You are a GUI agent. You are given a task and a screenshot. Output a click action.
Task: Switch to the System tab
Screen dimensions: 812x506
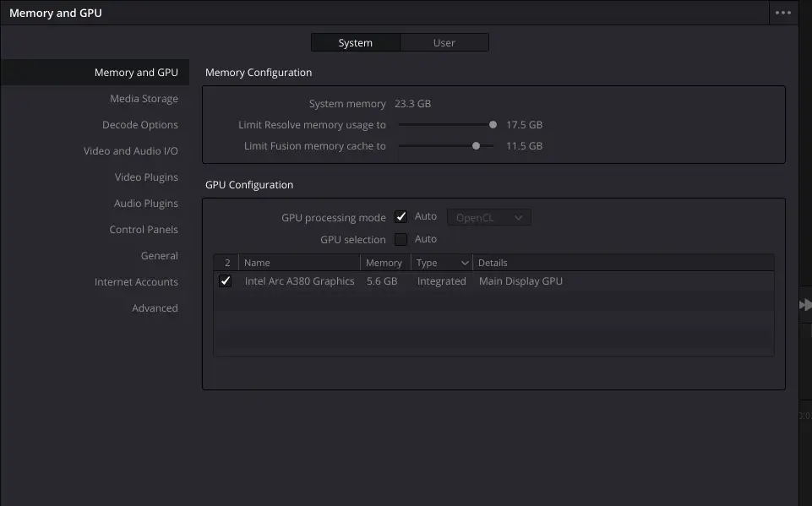coord(356,42)
